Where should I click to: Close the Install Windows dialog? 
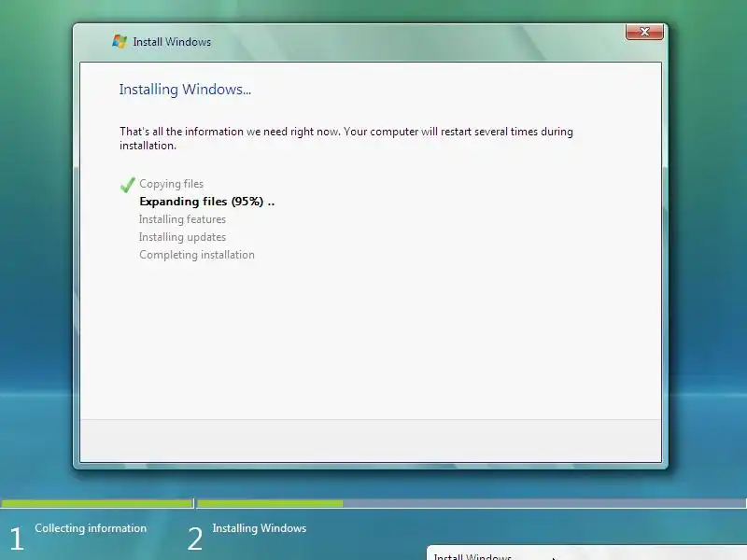coord(644,32)
